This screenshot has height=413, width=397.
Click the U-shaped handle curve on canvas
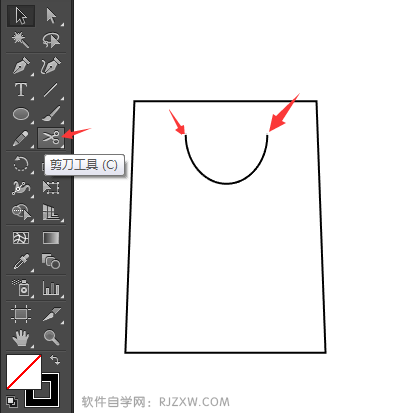[x=227, y=183]
